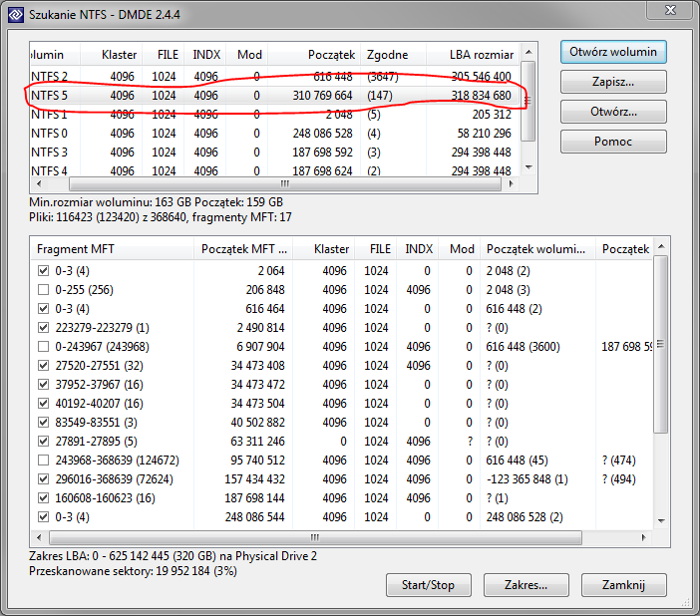This screenshot has height=616, width=700.
Task: Uncheck fragment 27520-27551 (32)
Action: point(43,366)
